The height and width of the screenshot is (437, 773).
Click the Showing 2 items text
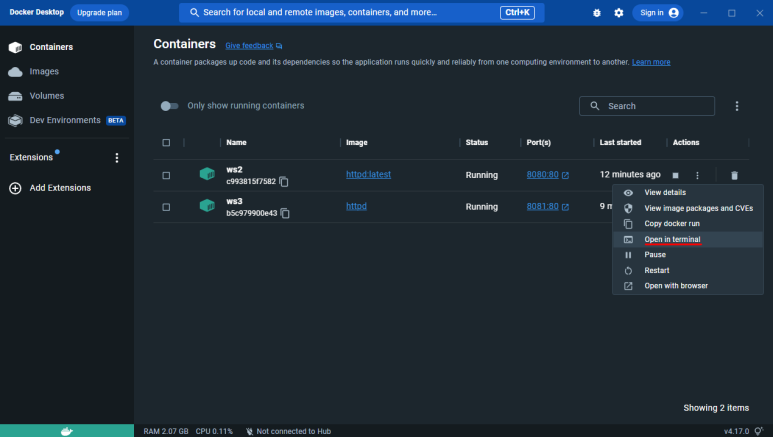716,408
